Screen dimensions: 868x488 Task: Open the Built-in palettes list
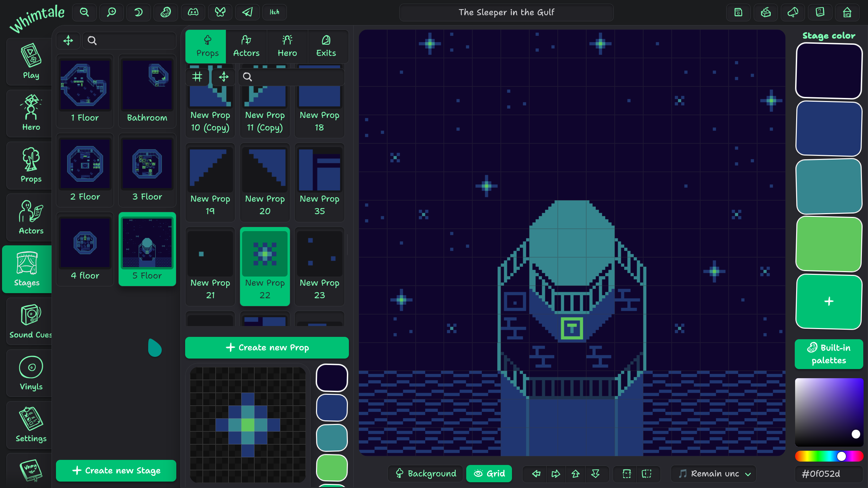click(x=829, y=354)
